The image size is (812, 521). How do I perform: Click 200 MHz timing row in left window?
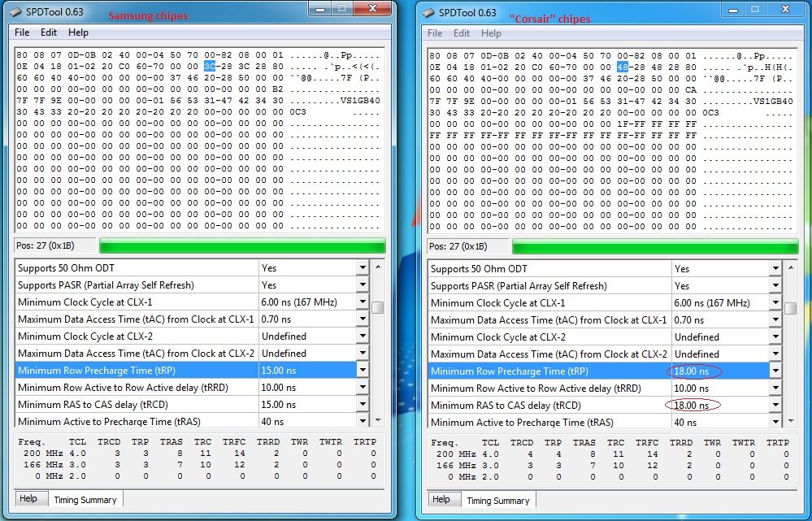(x=199, y=454)
